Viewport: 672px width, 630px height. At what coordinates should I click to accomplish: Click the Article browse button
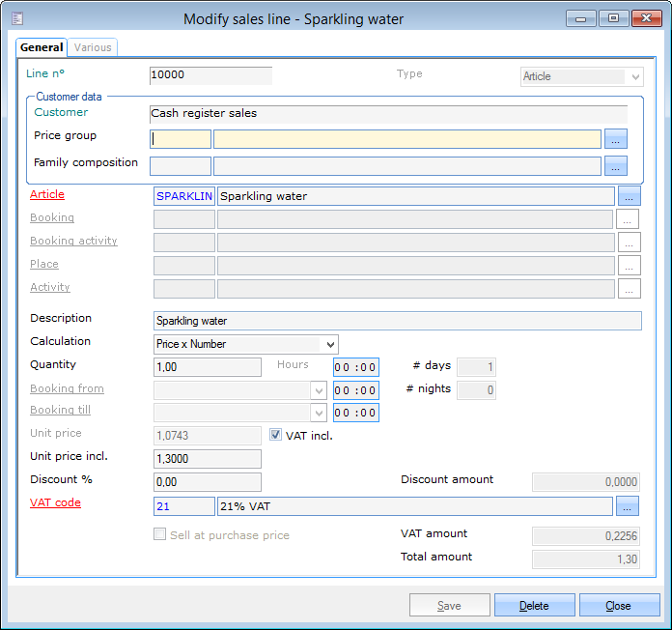click(x=630, y=196)
